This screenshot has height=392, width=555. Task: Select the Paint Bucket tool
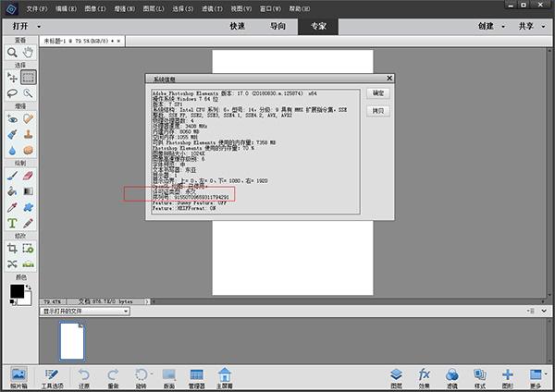(x=12, y=191)
